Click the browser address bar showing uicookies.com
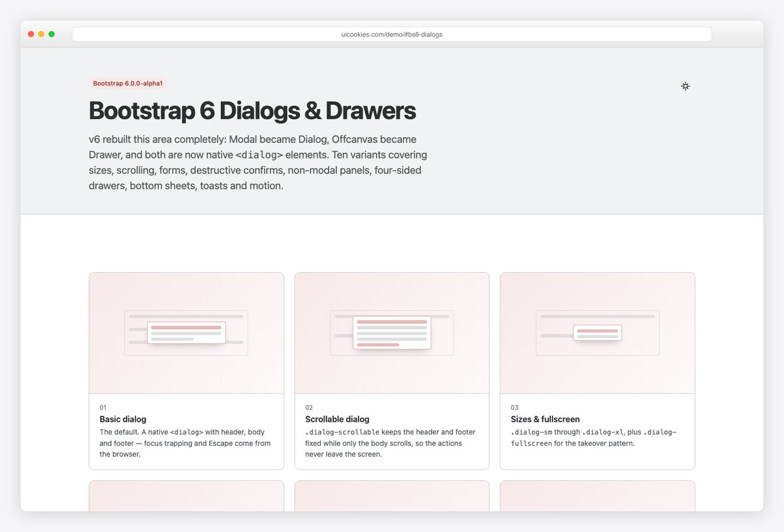The width and height of the screenshot is (784, 532). point(392,34)
